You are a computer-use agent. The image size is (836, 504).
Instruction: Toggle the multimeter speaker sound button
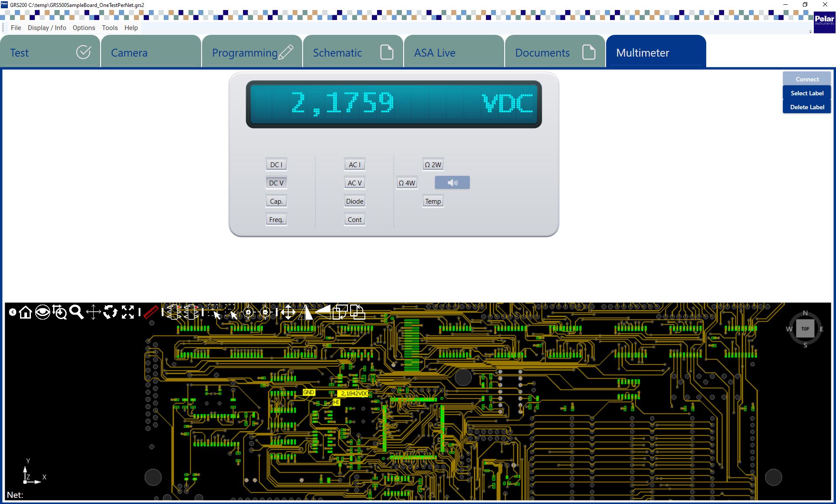tap(452, 183)
